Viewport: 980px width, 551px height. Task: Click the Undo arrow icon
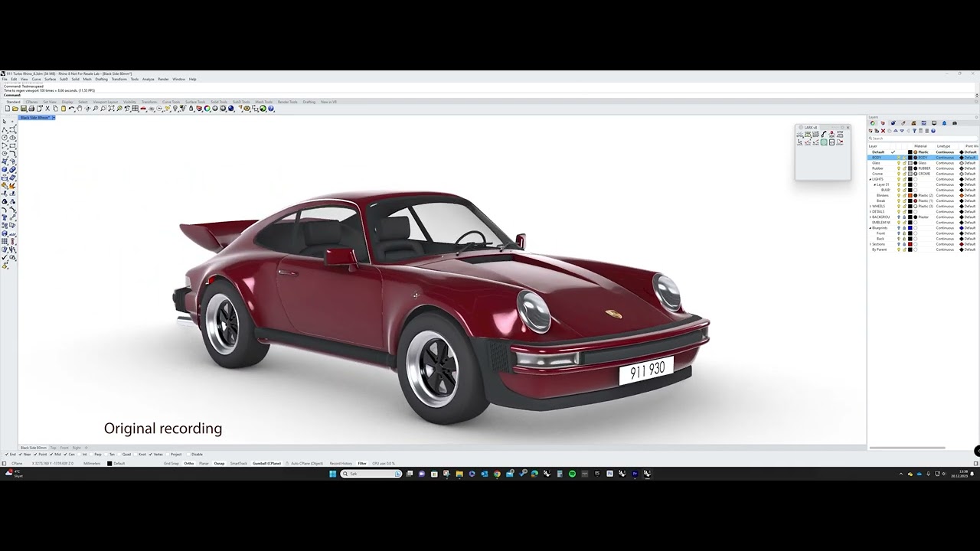click(71, 109)
